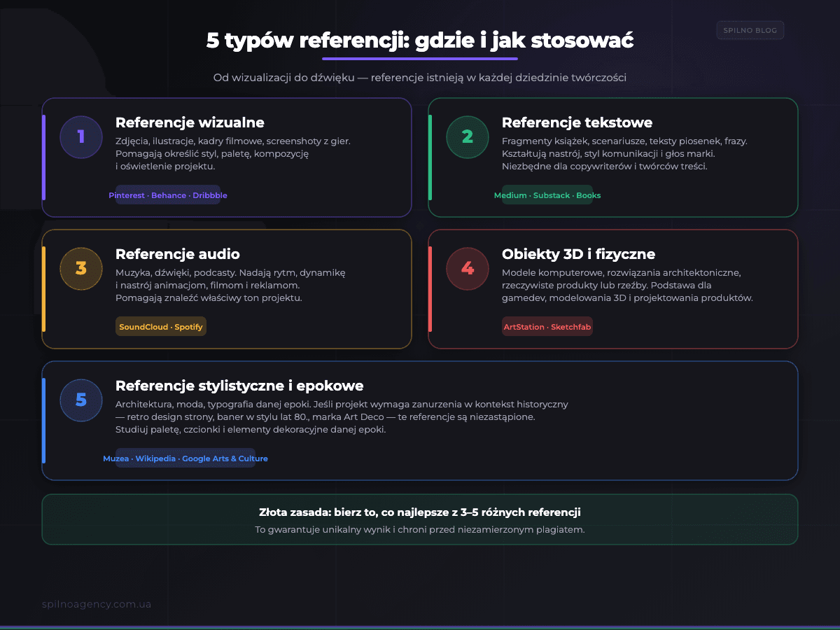Image resolution: width=840 pixels, height=630 pixels.
Task: Click the description starting "Zdjęcia, ilustracje, kadry filmowe"
Action: (x=233, y=154)
